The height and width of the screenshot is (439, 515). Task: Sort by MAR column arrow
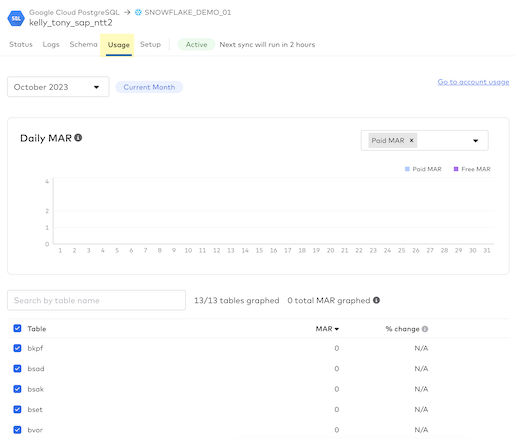point(337,329)
